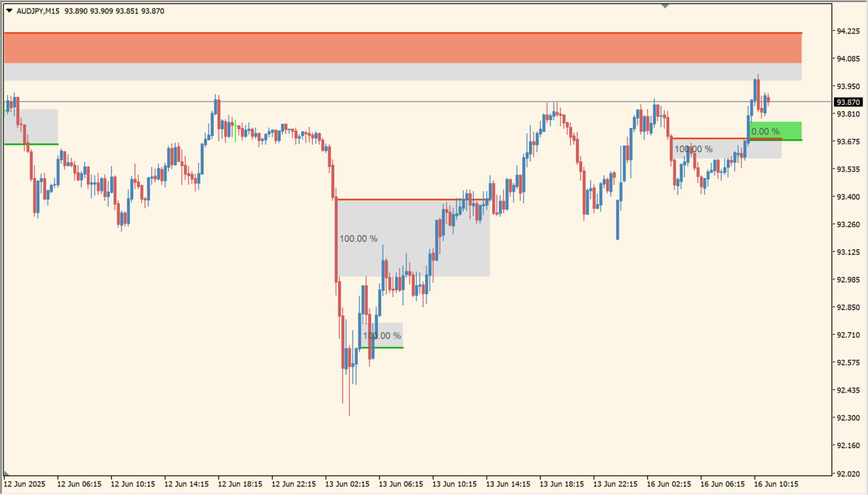868x495 pixels.
Task: Select the gray band under the red zone
Action: 402,72
